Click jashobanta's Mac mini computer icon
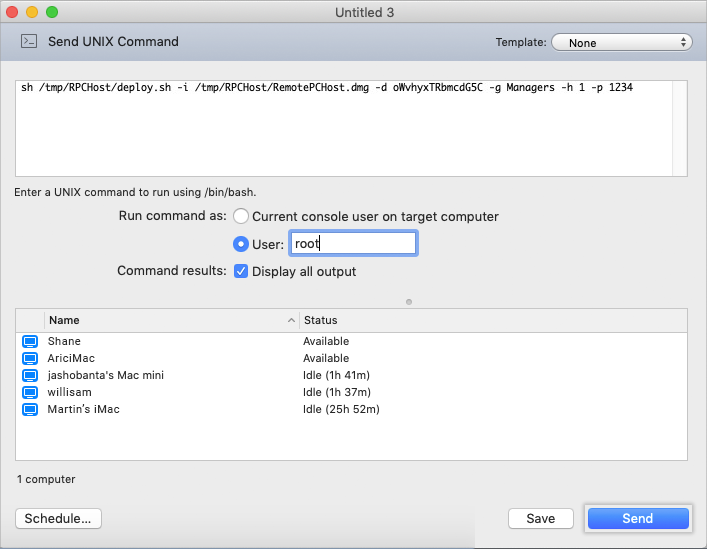Viewport: 707px width, 549px height. 28,375
